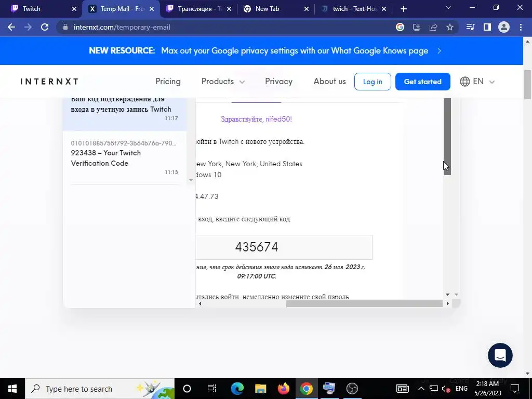The image size is (532, 399).
Task: Click the horizontal scrollbar right arrow
Action: pos(447,303)
